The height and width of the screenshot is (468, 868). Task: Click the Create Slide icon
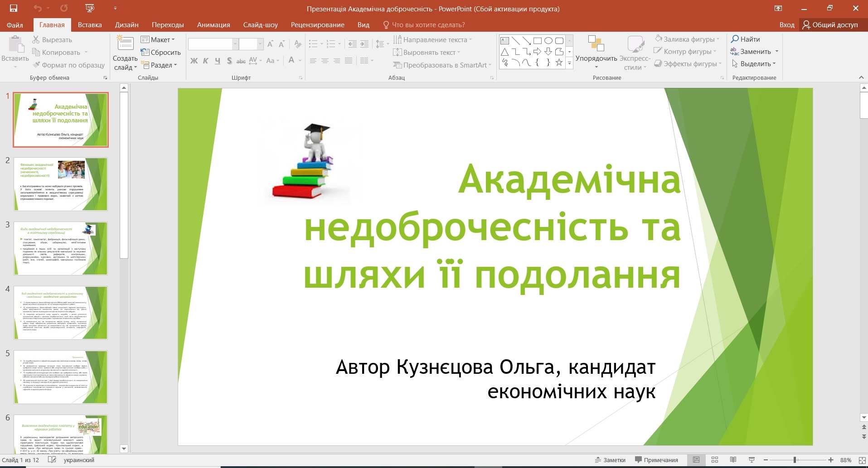(125, 44)
